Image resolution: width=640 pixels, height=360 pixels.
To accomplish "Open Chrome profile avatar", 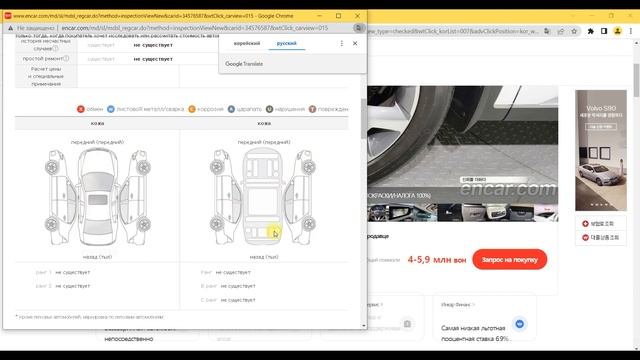I will (618, 31).
